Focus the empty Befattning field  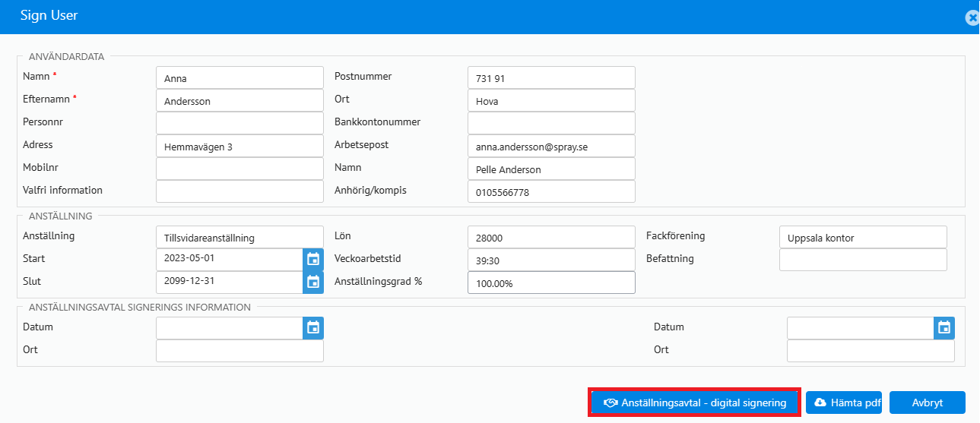pyautogui.click(x=863, y=260)
